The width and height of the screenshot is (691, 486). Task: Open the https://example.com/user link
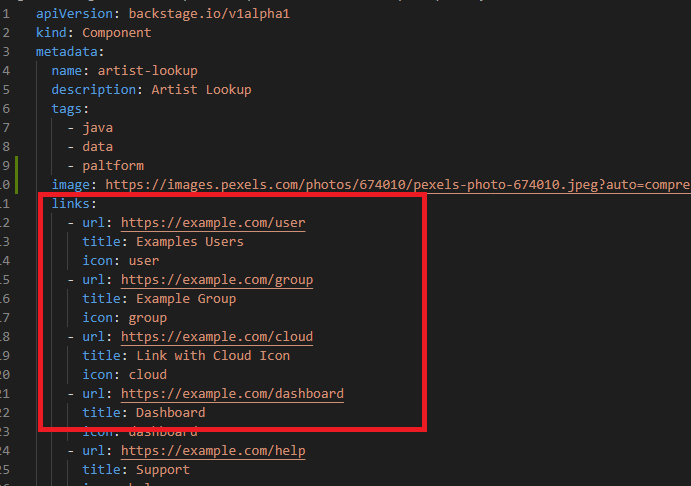[x=213, y=223]
